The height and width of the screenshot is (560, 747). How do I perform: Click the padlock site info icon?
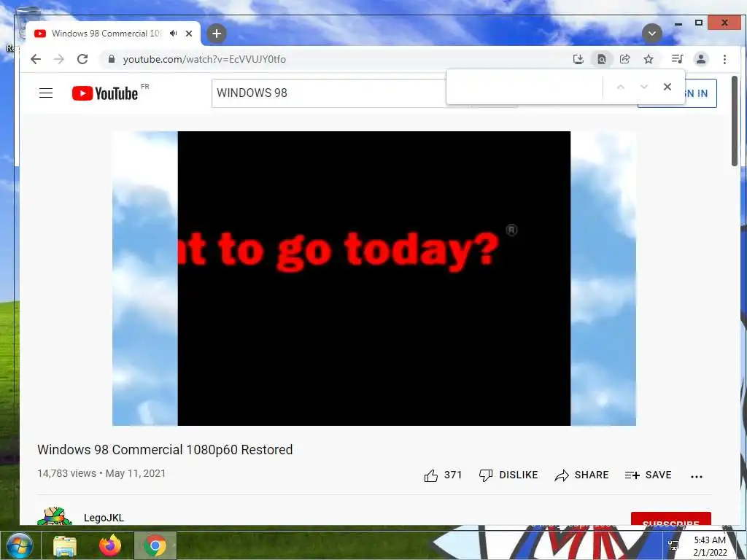112,59
